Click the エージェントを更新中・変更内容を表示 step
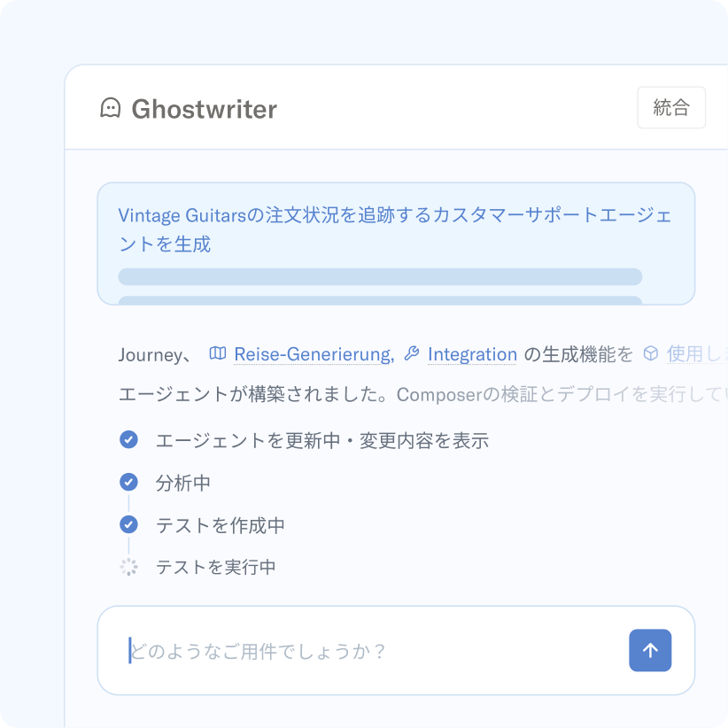 coord(321,440)
